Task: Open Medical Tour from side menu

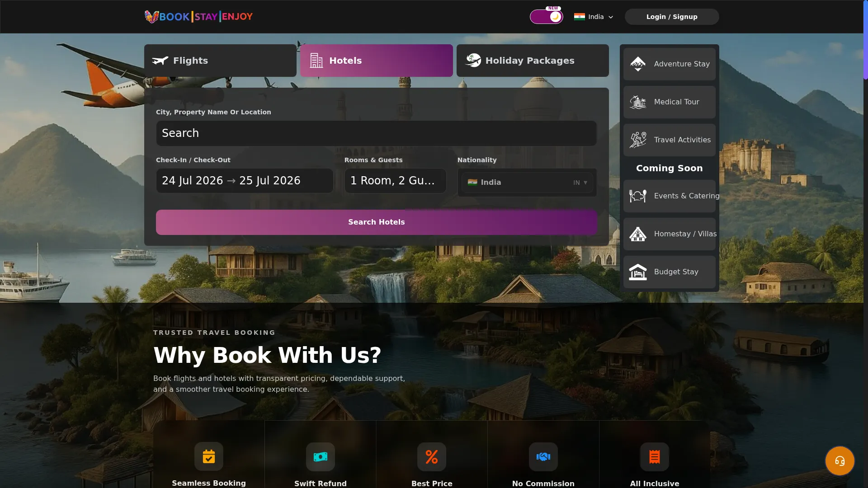Action: [x=670, y=102]
